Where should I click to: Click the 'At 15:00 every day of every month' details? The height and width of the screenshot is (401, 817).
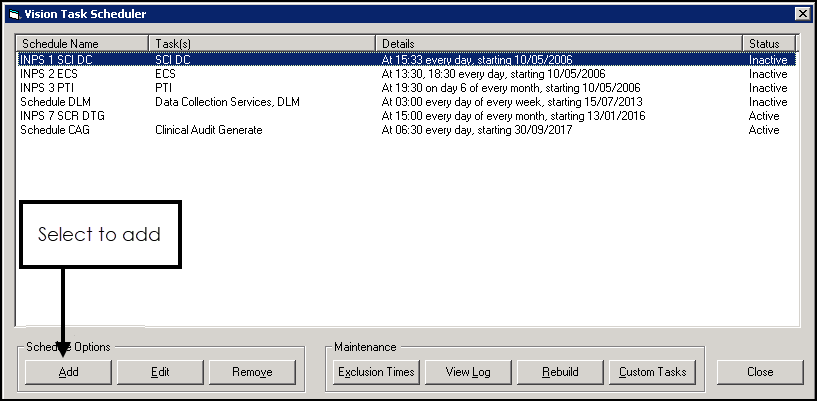point(514,116)
